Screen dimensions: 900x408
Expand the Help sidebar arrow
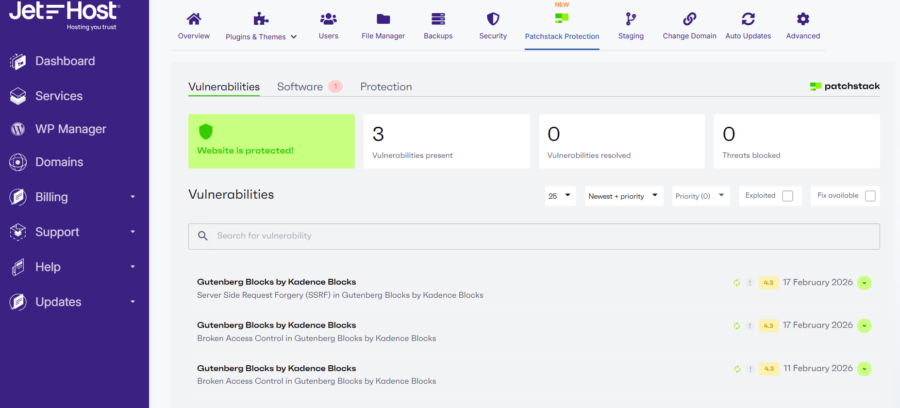point(133,267)
